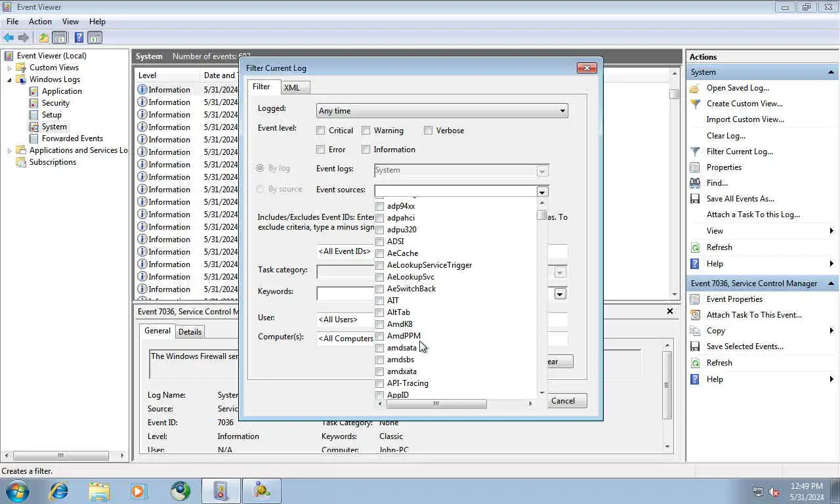This screenshot has width=840, height=504.
Task: Click the Forward arrow toolbar icon
Action: pyautogui.click(x=24, y=37)
